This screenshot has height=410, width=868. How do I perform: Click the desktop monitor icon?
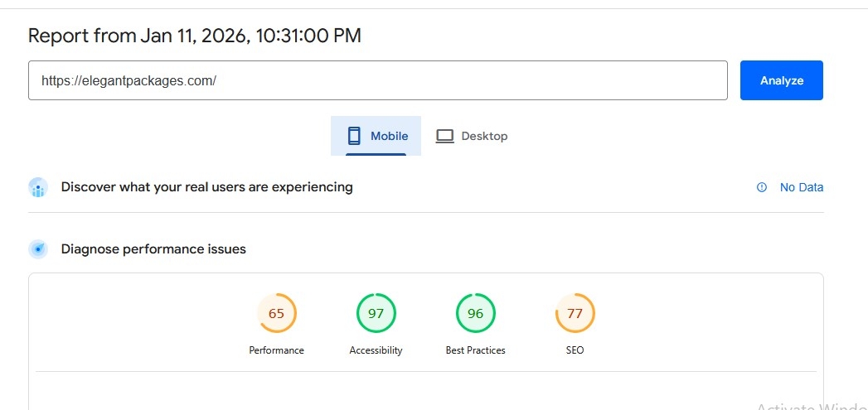(x=445, y=136)
